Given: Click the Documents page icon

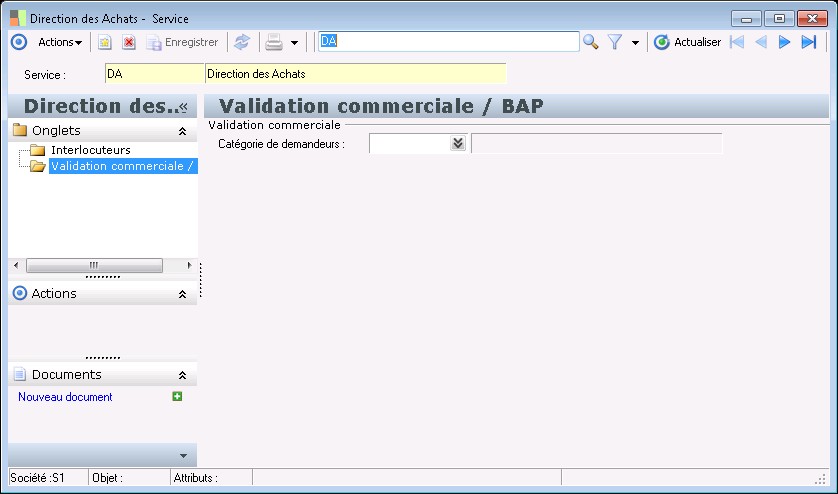Looking at the screenshot, I should click(x=20, y=374).
